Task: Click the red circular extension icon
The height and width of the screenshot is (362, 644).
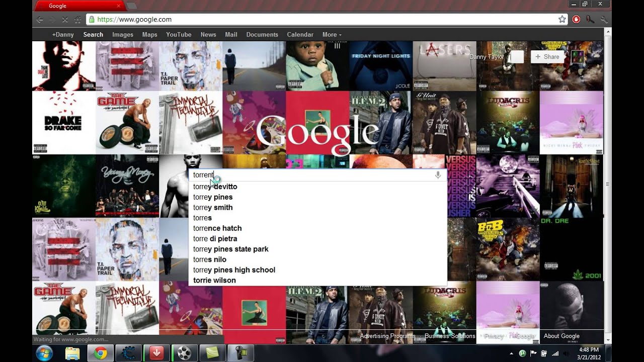Action: pos(576,19)
